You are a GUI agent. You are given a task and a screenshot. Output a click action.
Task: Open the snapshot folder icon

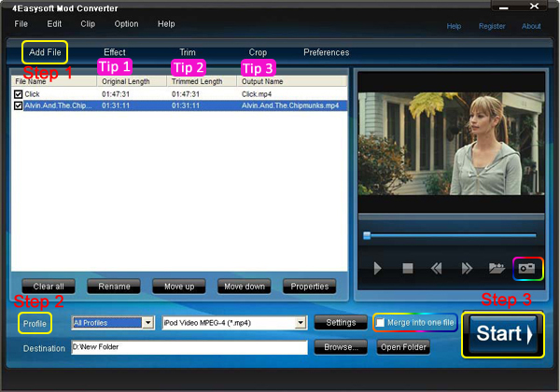(497, 268)
